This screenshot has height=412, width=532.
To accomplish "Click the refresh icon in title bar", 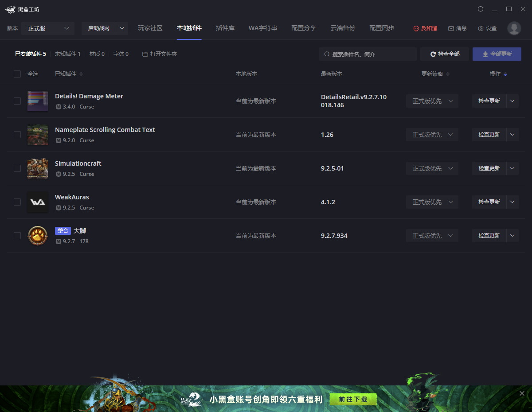I will pos(481,9).
